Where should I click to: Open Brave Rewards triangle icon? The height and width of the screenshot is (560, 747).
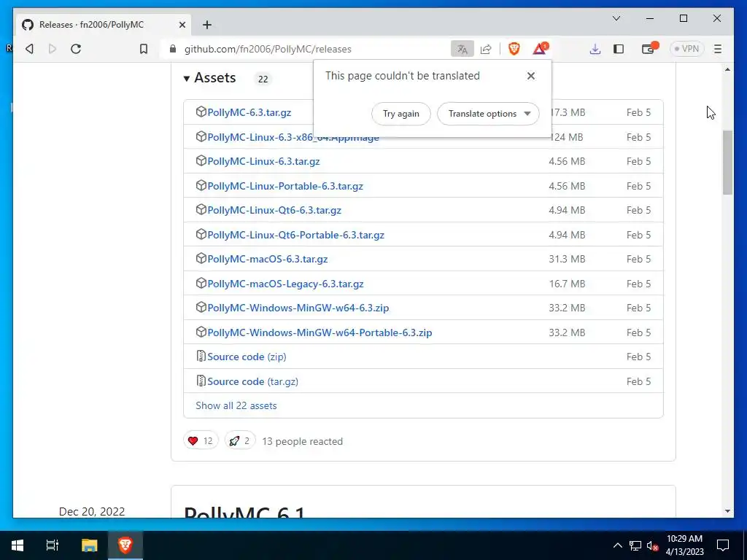(x=541, y=49)
